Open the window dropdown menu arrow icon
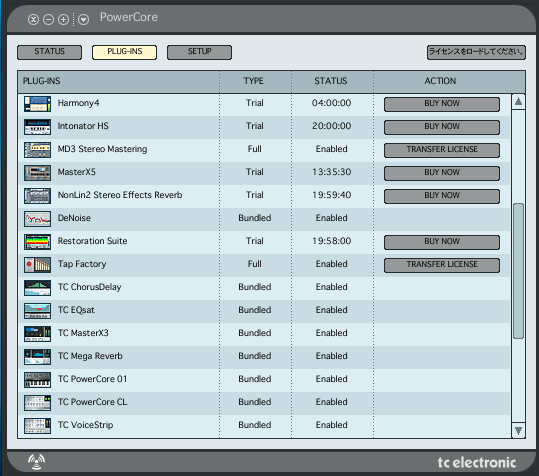The height and width of the screenshot is (476, 539). click(x=83, y=20)
